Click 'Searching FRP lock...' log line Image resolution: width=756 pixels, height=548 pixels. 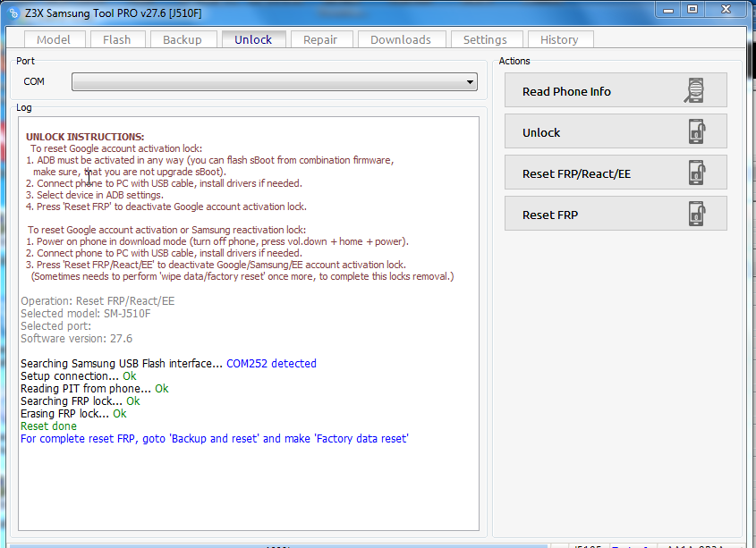pos(81,401)
